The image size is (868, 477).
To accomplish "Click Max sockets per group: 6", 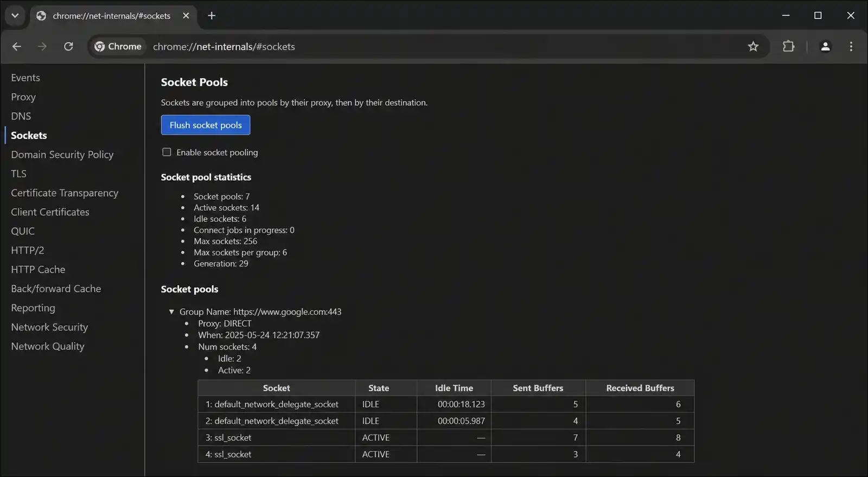I will coord(240,252).
